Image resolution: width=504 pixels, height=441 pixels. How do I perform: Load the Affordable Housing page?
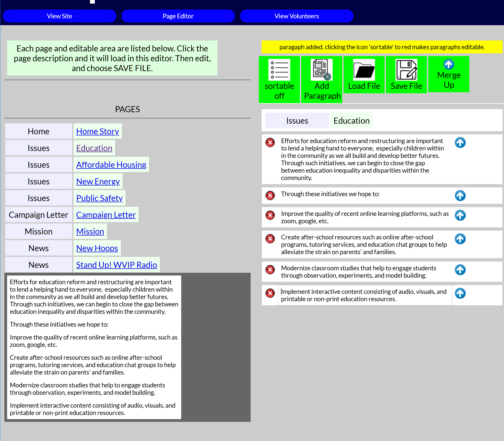[111, 165]
